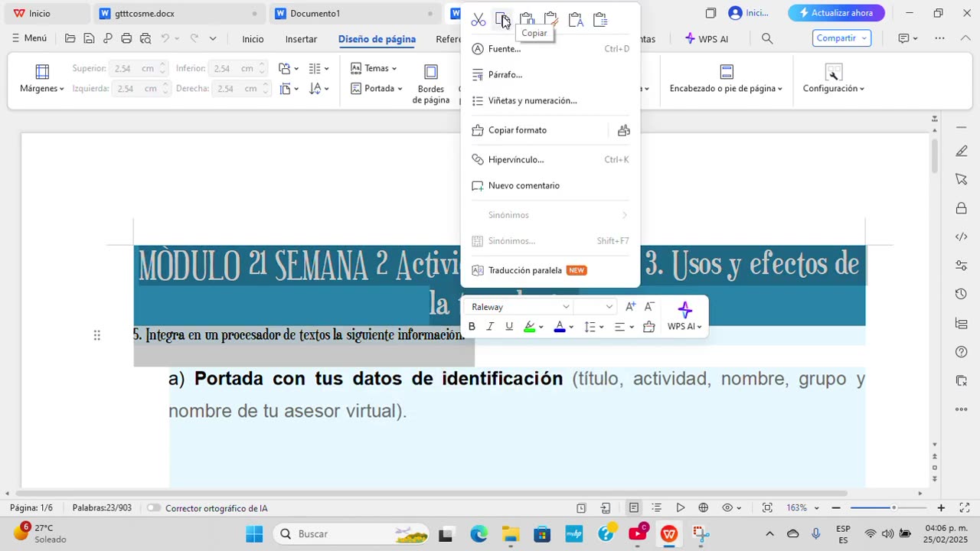Choose Viñetas y numeración... in context menu
The image size is (980, 551).
coord(550,101)
